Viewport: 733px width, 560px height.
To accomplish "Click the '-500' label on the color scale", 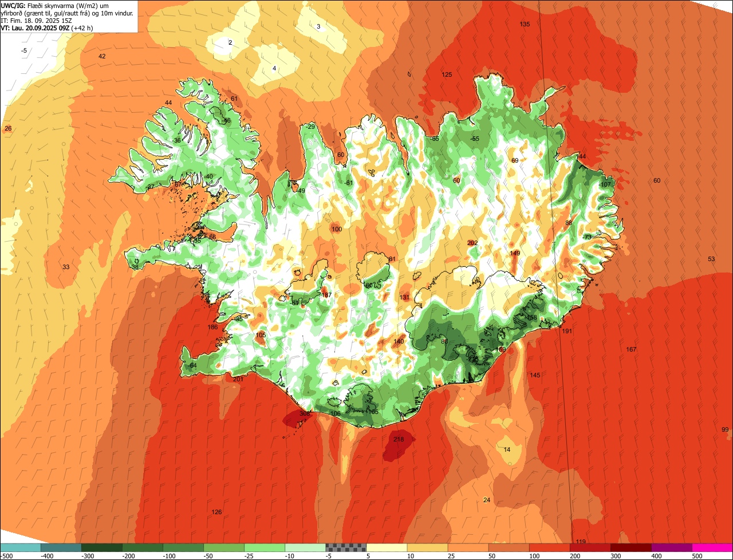I will click(6, 556).
